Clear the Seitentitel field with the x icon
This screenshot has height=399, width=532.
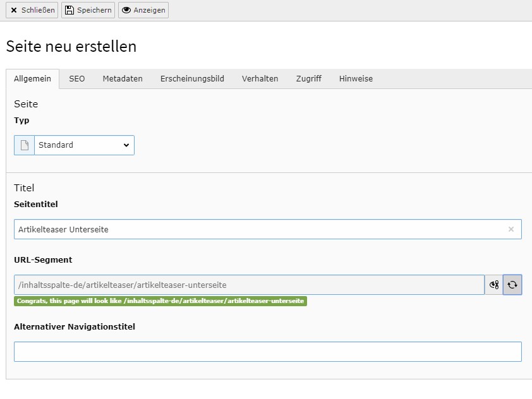pyautogui.click(x=511, y=230)
